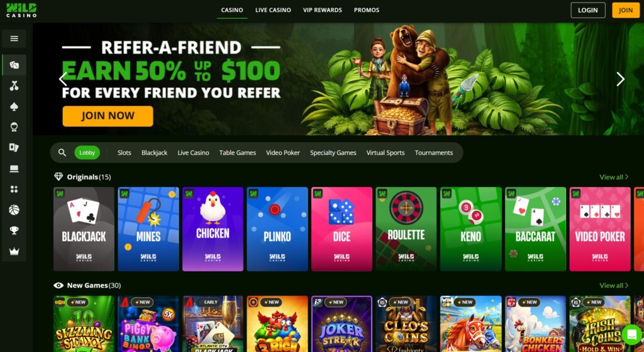Click the JOIN NOW banner button
This screenshot has width=644, height=352.
(108, 116)
